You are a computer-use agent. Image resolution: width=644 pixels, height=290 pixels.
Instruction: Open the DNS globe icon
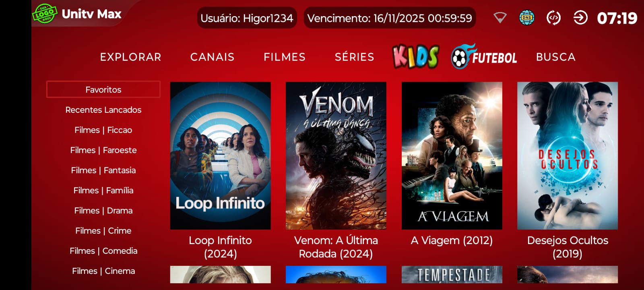tap(526, 18)
